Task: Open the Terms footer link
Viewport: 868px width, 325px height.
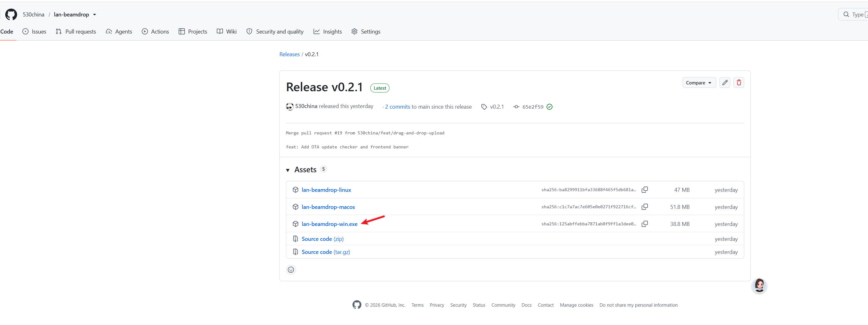Action: pyautogui.click(x=417, y=305)
